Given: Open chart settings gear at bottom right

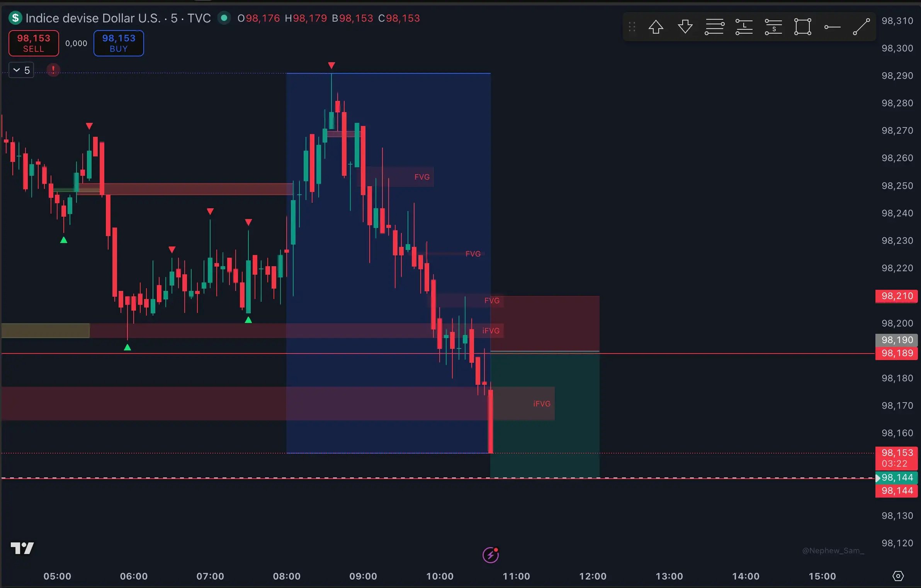Looking at the screenshot, I should (898, 576).
